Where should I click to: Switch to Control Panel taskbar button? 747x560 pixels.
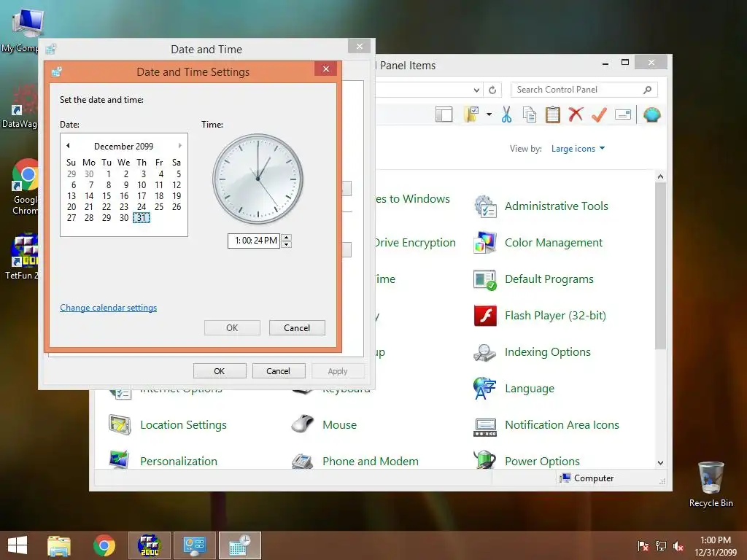[194, 545]
